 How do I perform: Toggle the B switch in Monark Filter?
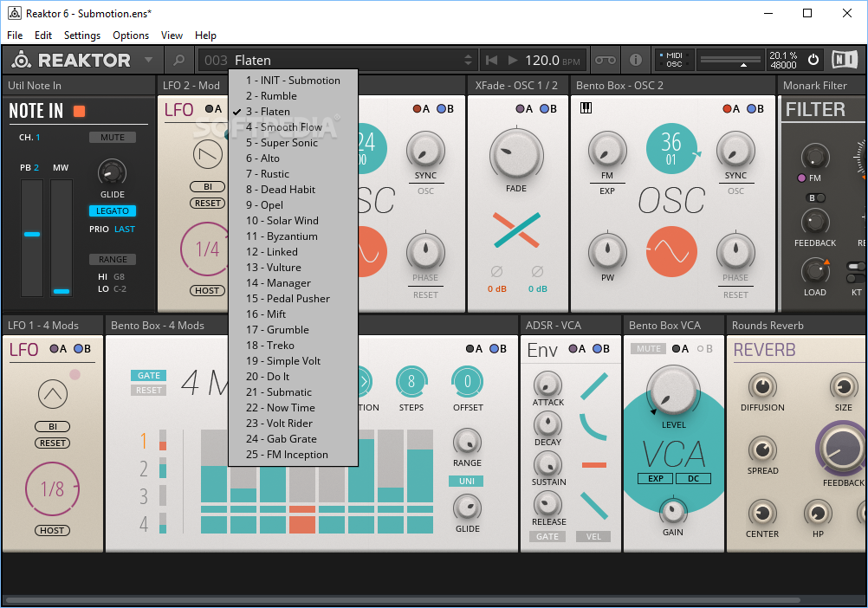coord(816,197)
